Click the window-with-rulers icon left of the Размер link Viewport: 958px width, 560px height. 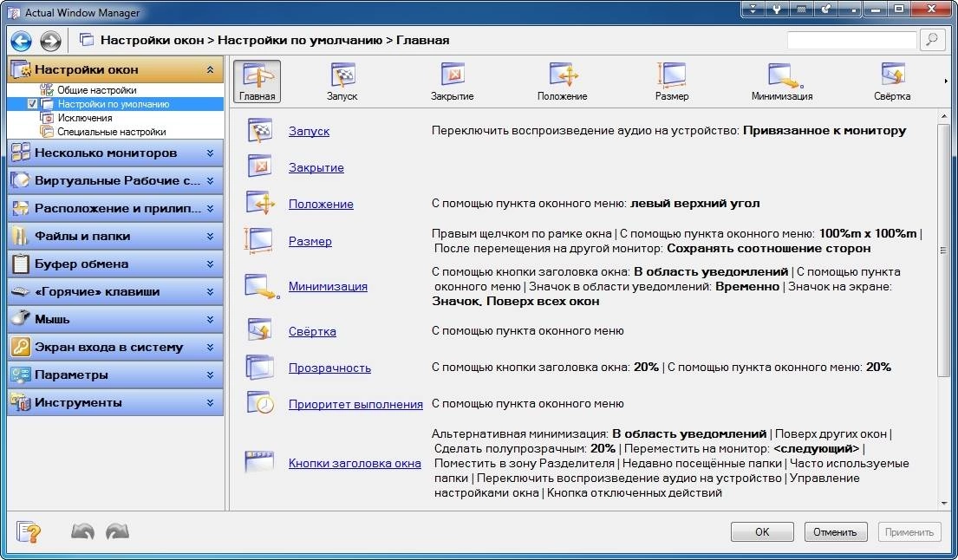259,240
